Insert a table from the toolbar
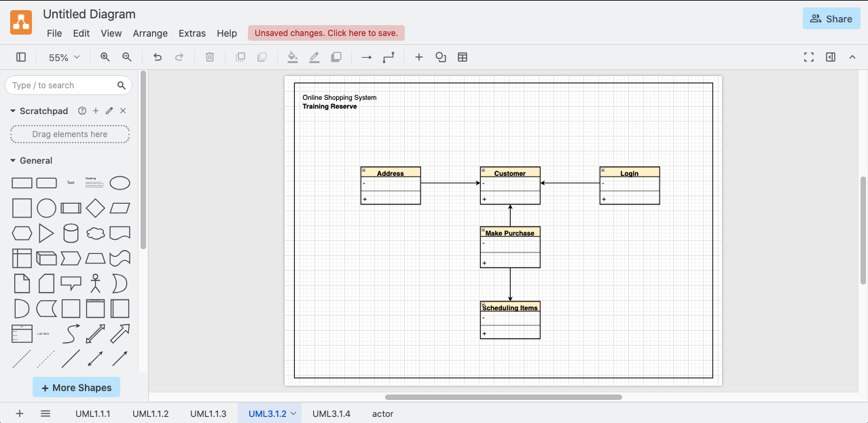This screenshot has width=868, height=423. click(x=463, y=58)
